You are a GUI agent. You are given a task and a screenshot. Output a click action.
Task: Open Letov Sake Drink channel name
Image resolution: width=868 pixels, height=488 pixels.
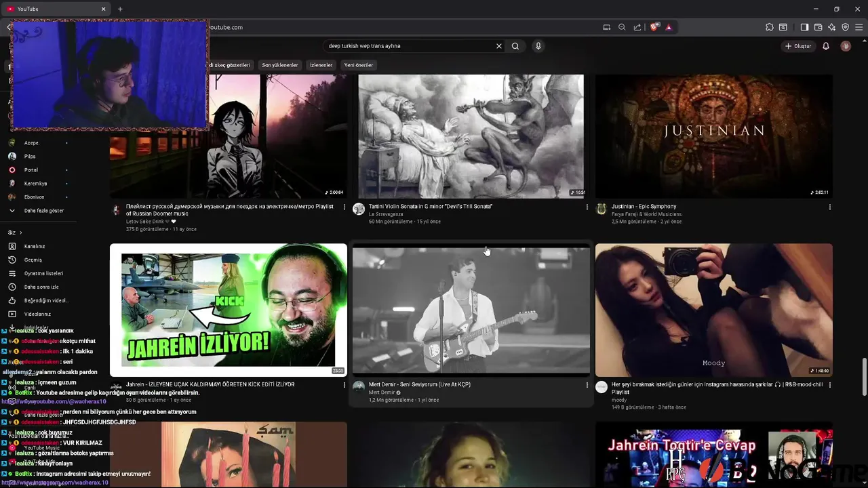(x=147, y=222)
